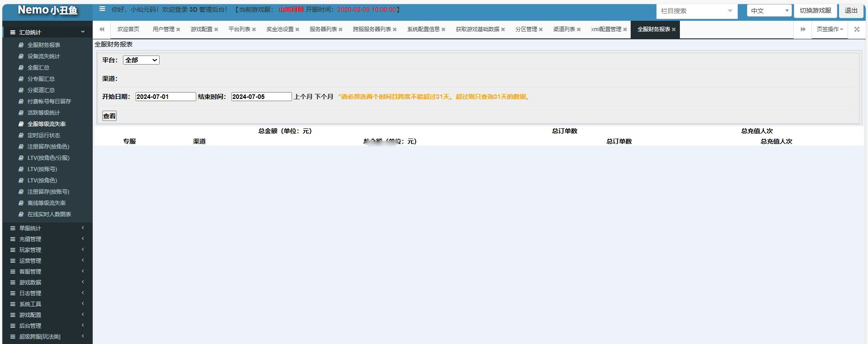
Task: Close the xml配置管理 tab
Action: [x=625, y=30]
